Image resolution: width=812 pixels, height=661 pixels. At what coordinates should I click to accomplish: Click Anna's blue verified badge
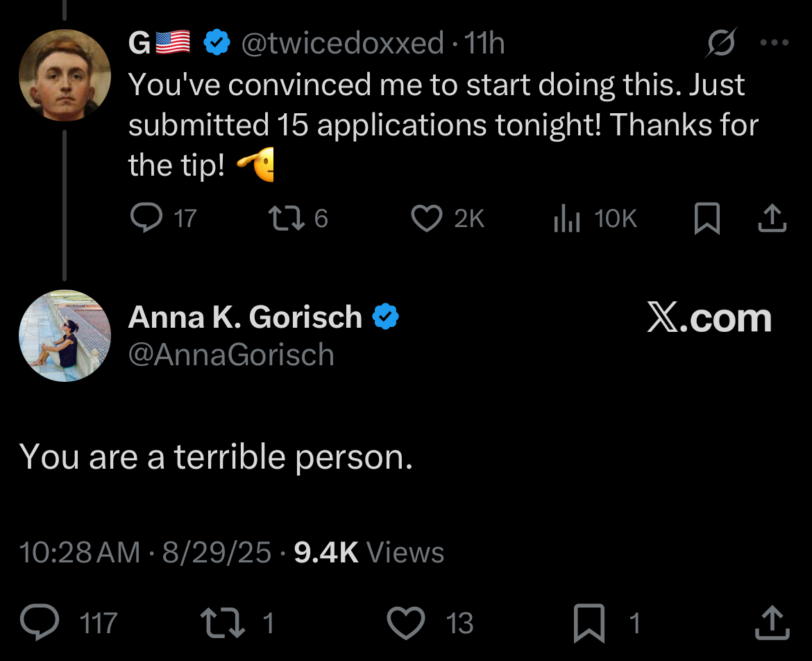click(385, 317)
